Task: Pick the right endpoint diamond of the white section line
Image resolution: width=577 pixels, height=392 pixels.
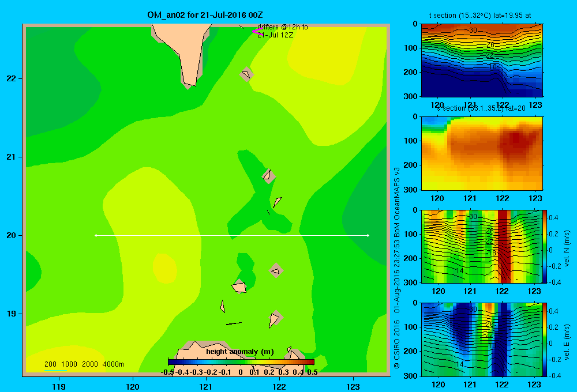Action: click(x=368, y=235)
